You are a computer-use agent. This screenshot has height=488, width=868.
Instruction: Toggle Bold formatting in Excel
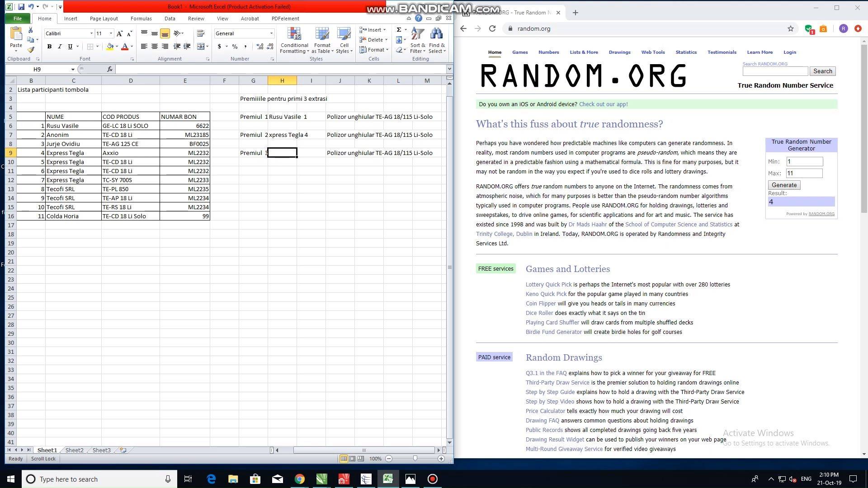49,47
